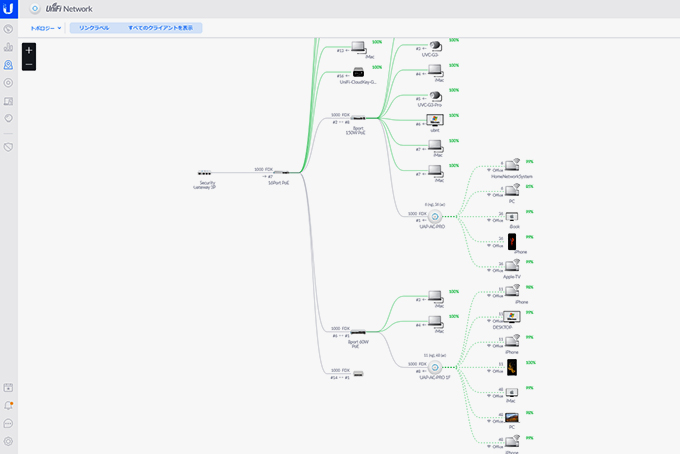Select the orange-wallpaper phone thumbnail at 100%
This screenshot has height=454, width=680.
click(x=512, y=367)
